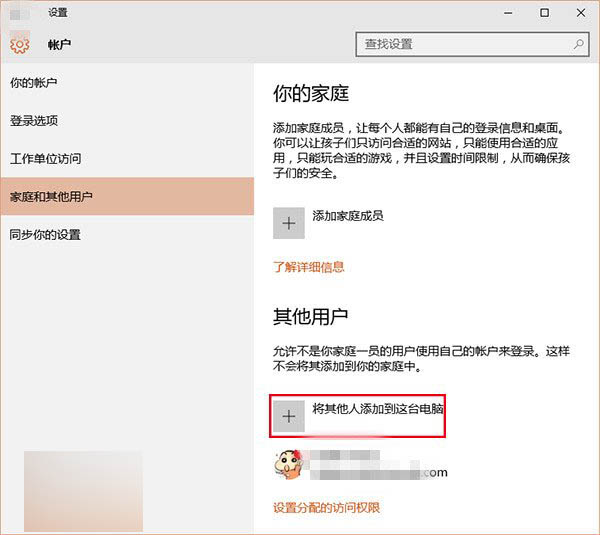Open 你的帐户 in the sidebar

34,82
